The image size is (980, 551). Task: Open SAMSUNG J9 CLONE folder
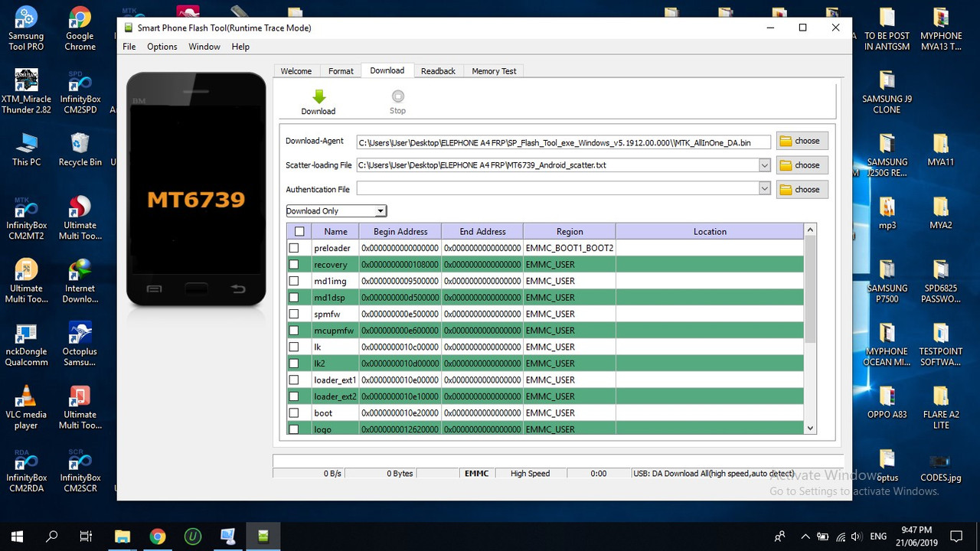click(887, 92)
